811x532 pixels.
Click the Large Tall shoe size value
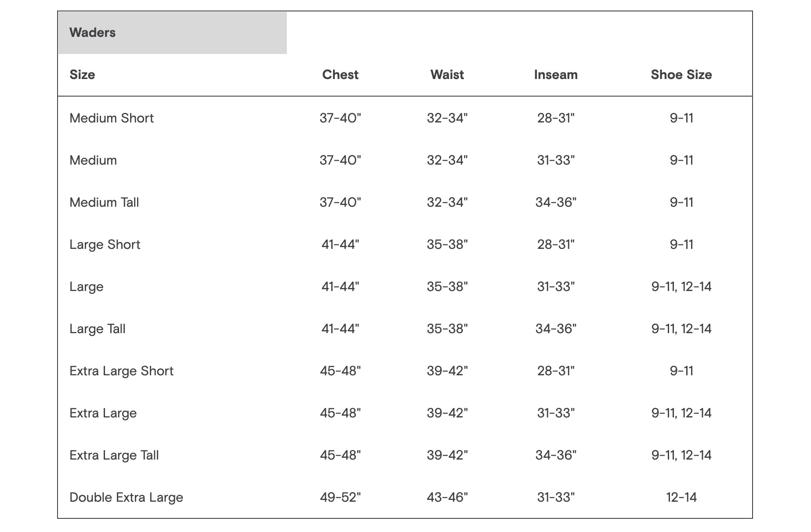click(681, 329)
